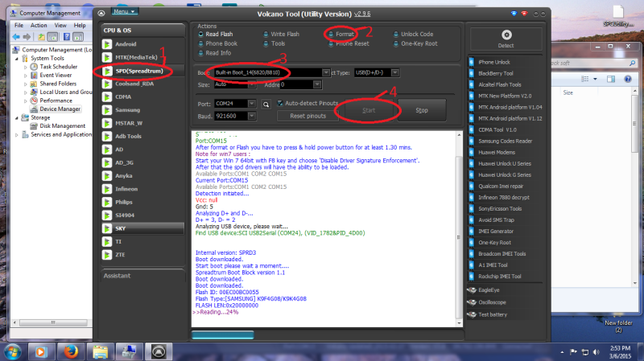Open Action menu in Computer Management
644x361 pixels.
39,26
